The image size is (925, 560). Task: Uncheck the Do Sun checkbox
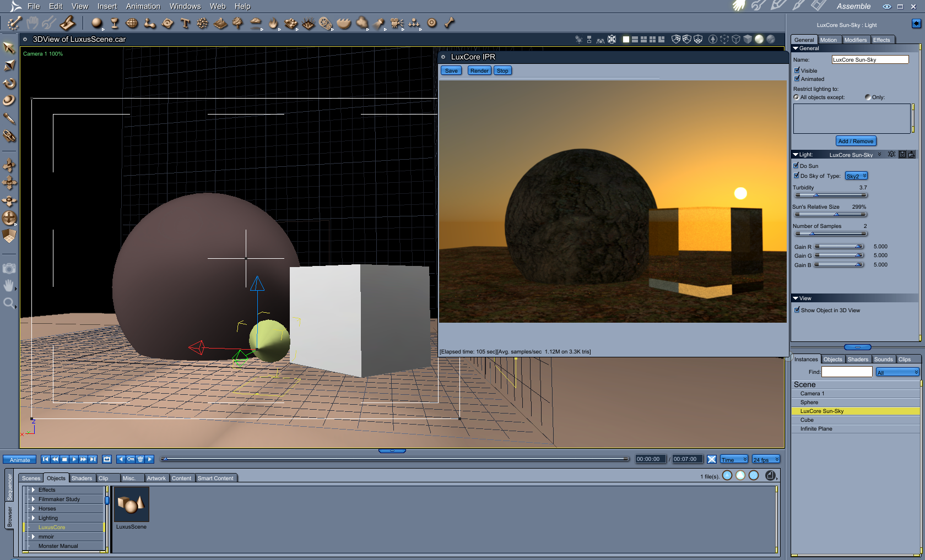[x=796, y=166]
